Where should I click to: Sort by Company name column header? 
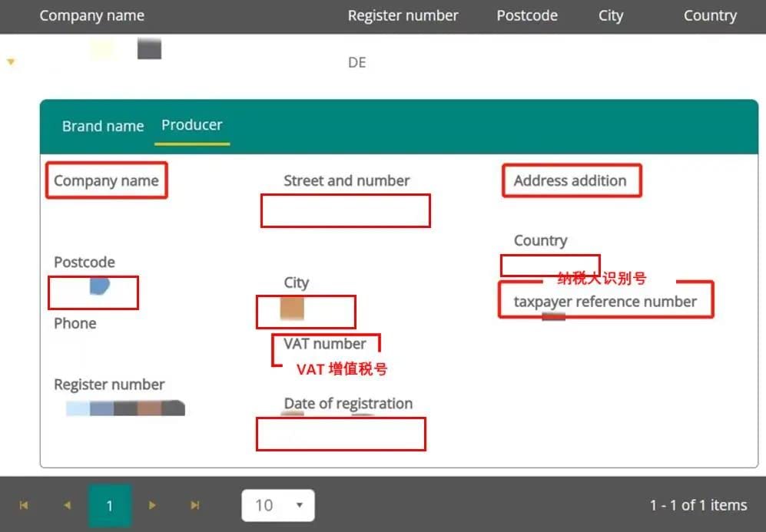[x=91, y=16]
